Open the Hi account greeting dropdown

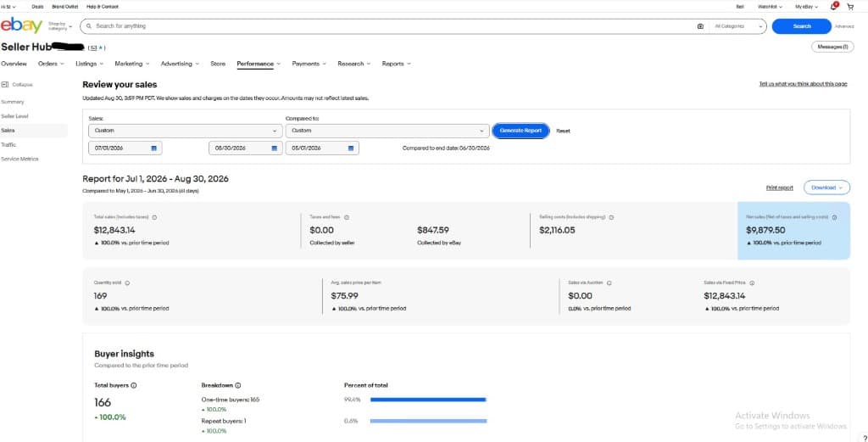[x=8, y=7]
